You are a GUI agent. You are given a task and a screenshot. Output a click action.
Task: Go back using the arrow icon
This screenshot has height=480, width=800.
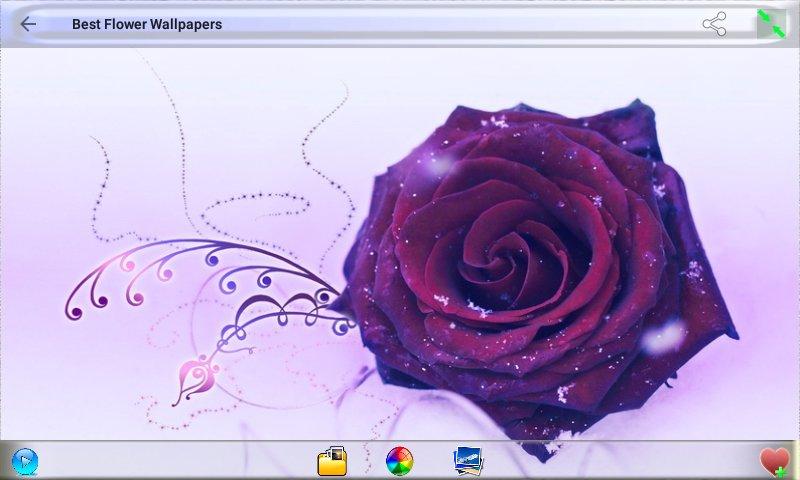pyautogui.click(x=28, y=24)
